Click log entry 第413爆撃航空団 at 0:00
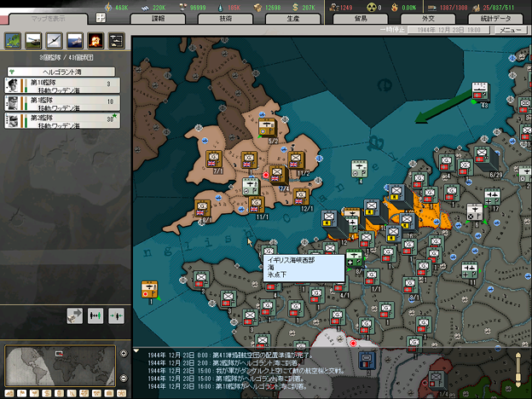Image resolution: width=532 pixels, height=399 pixels. (x=230, y=356)
